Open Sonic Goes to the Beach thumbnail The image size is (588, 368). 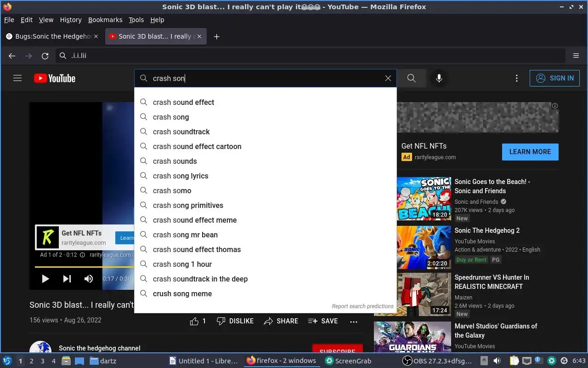(x=424, y=199)
